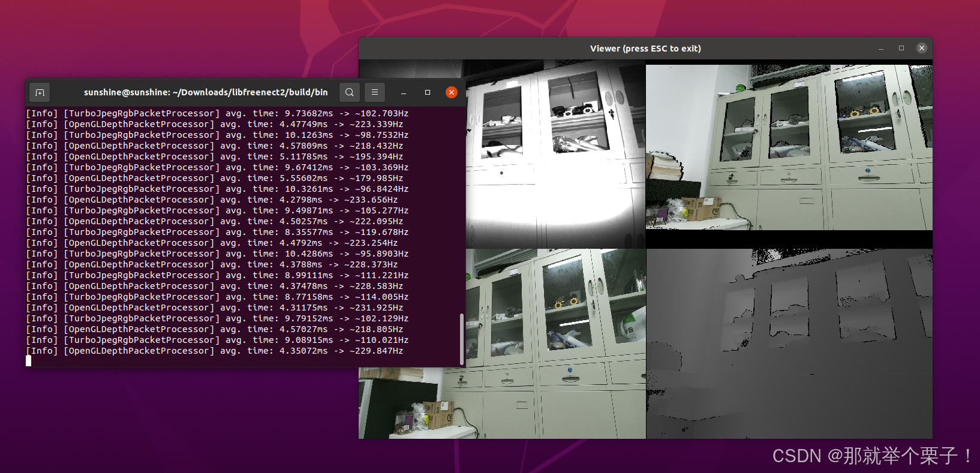Viewport: 980px width, 473px height.
Task: Close the terminal window
Action: click(x=452, y=92)
